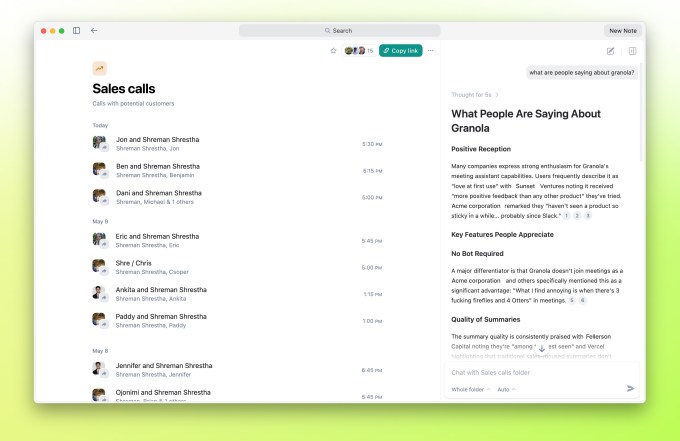Open shared members avatars group

click(x=359, y=51)
